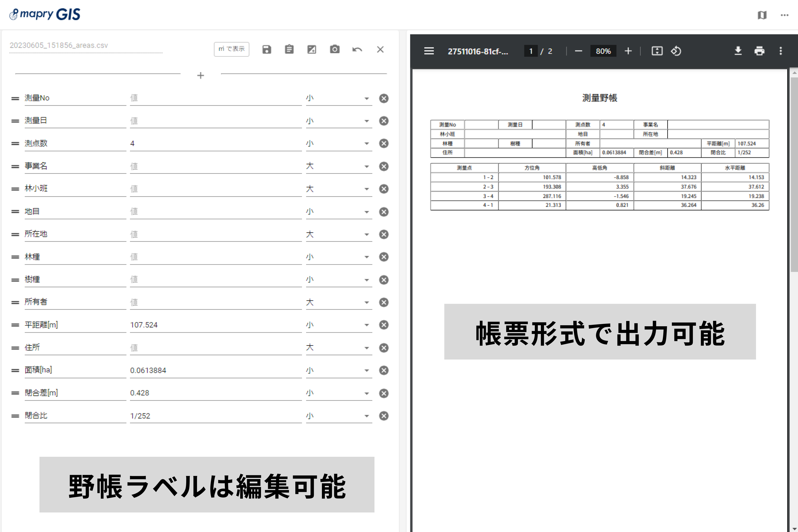Delete the 閉合比 field row
Image resolution: width=798 pixels, height=532 pixels.
click(384, 416)
